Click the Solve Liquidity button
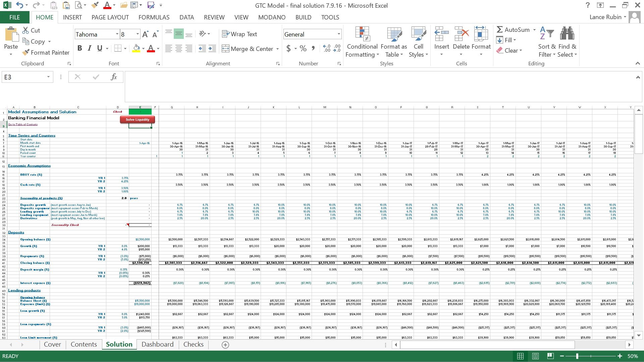This screenshot has width=644, height=362. pyautogui.click(x=138, y=120)
